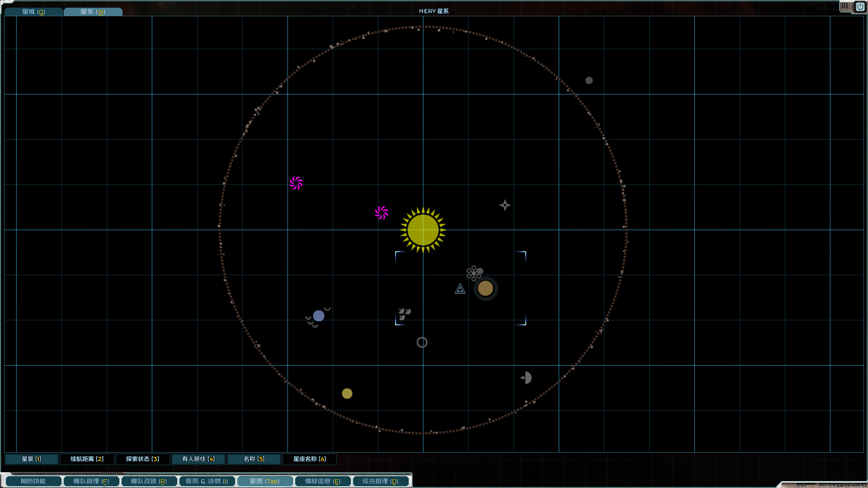Image resolution: width=868 pixels, height=488 pixels.
Task: Switch to the 星域 [Q] sector tab
Action: tap(33, 12)
